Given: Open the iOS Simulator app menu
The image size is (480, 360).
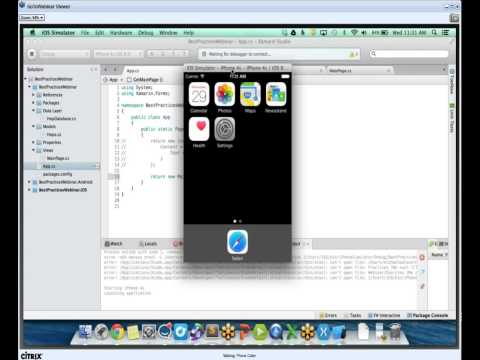Looking at the screenshot, I should tap(58, 33).
